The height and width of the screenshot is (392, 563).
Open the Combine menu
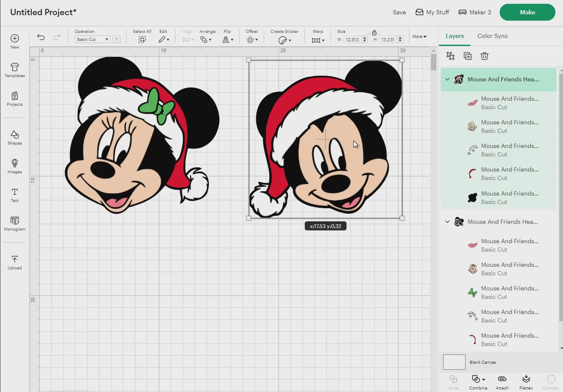[478, 382]
